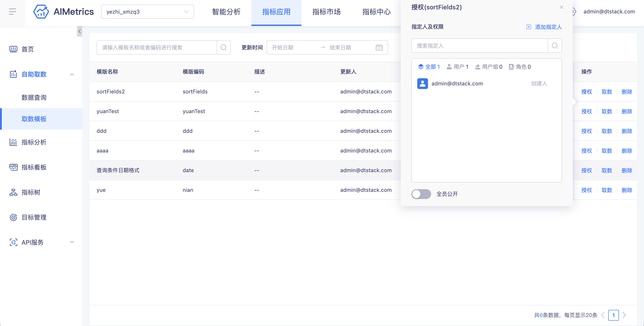Screen dimensions: 644x326
Task: Toggle the 全员公开 switch
Action: click(x=421, y=194)
